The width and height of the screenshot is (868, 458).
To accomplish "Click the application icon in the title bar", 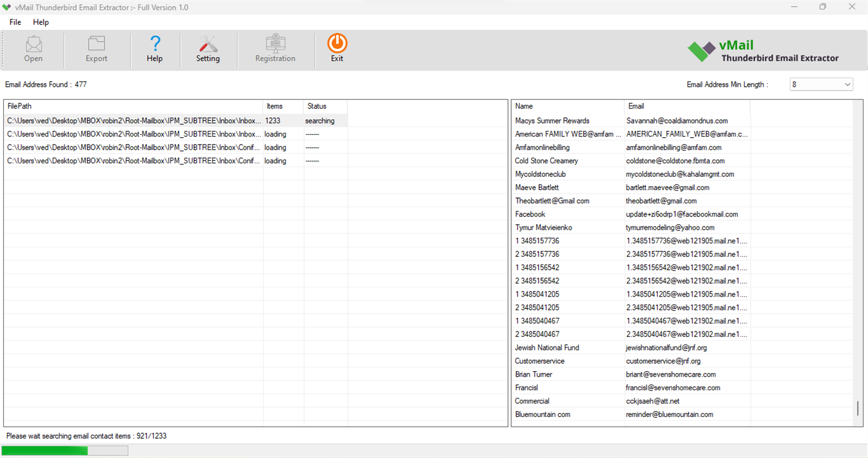I will click(8, 7).
